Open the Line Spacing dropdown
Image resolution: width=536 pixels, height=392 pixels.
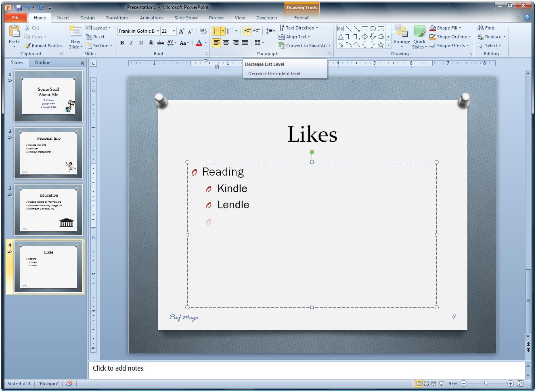pos(270,31)
